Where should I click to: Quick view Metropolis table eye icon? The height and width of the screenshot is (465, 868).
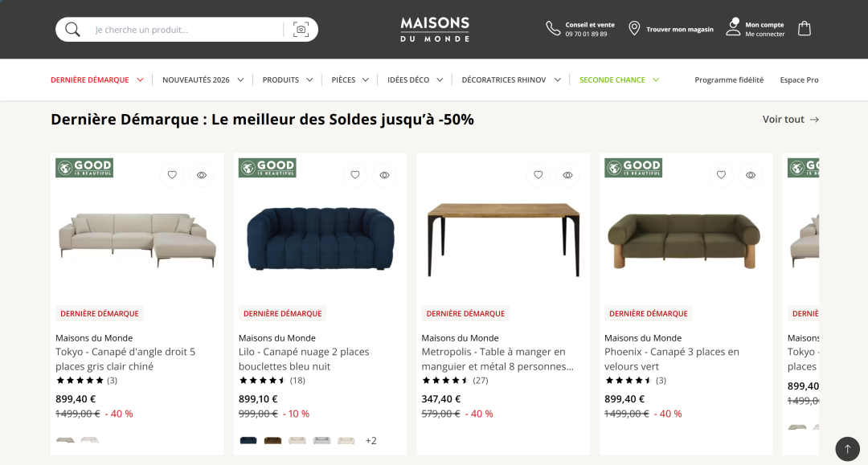coord(568,175)
